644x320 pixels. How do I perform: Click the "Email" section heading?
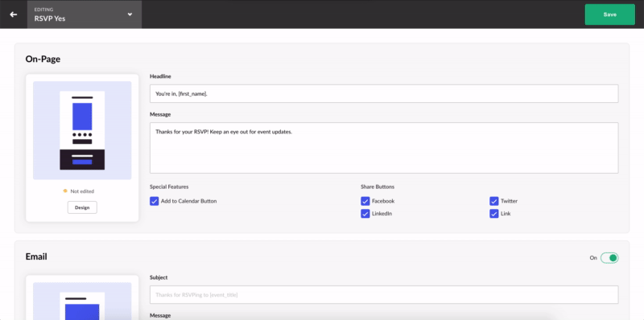(x=36, y=256)
